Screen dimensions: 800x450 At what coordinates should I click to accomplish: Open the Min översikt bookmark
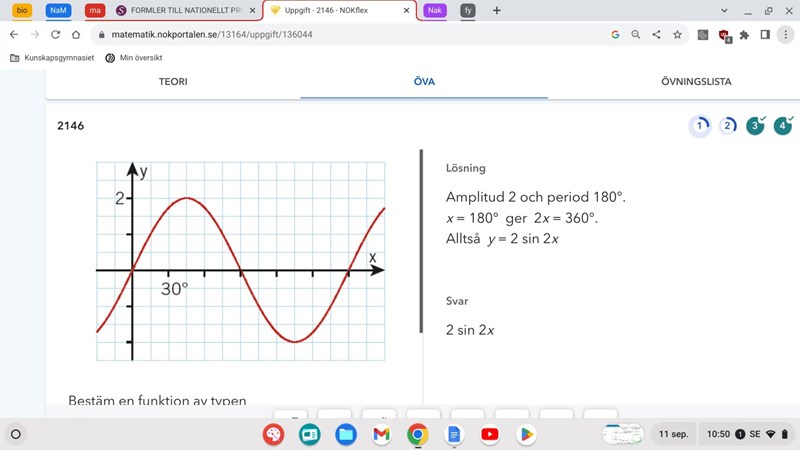click(x=137, y=58)
